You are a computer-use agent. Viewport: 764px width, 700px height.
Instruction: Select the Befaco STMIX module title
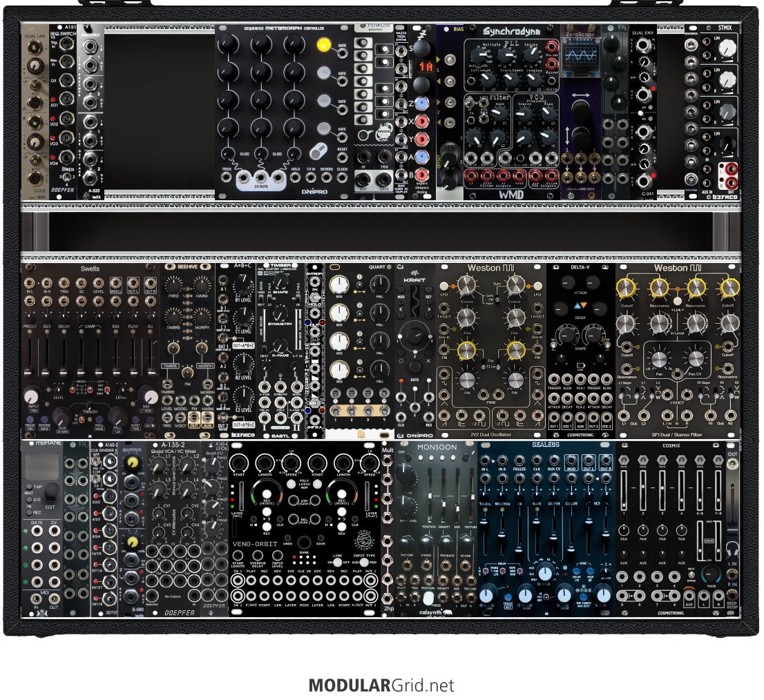point(725,28)
